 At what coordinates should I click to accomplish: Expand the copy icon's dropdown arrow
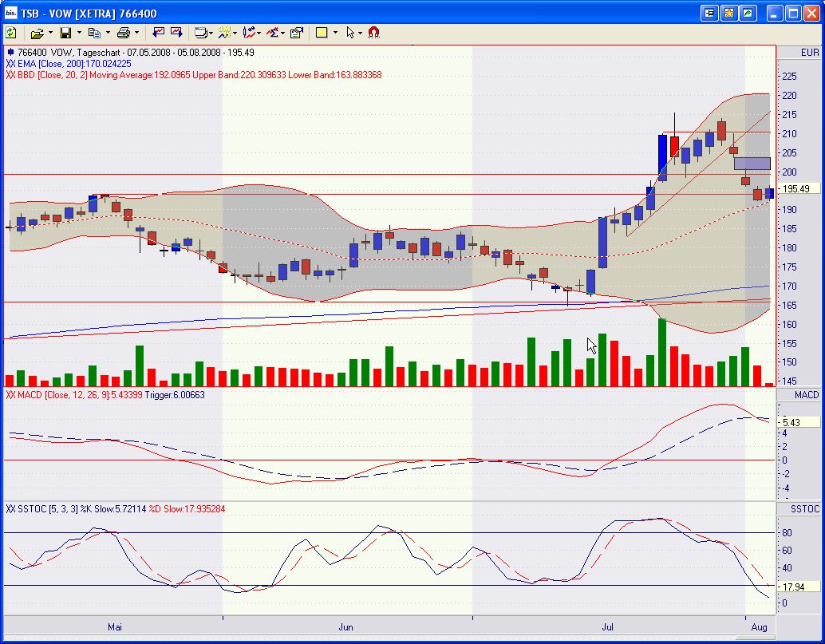pos(108,33)
